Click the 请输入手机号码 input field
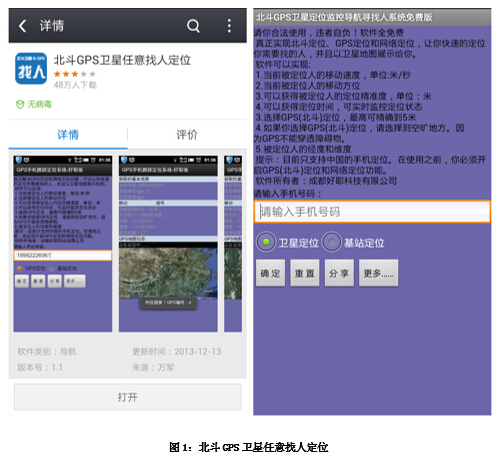Viewport: 501px width, 464px height. tap(372, 212)
